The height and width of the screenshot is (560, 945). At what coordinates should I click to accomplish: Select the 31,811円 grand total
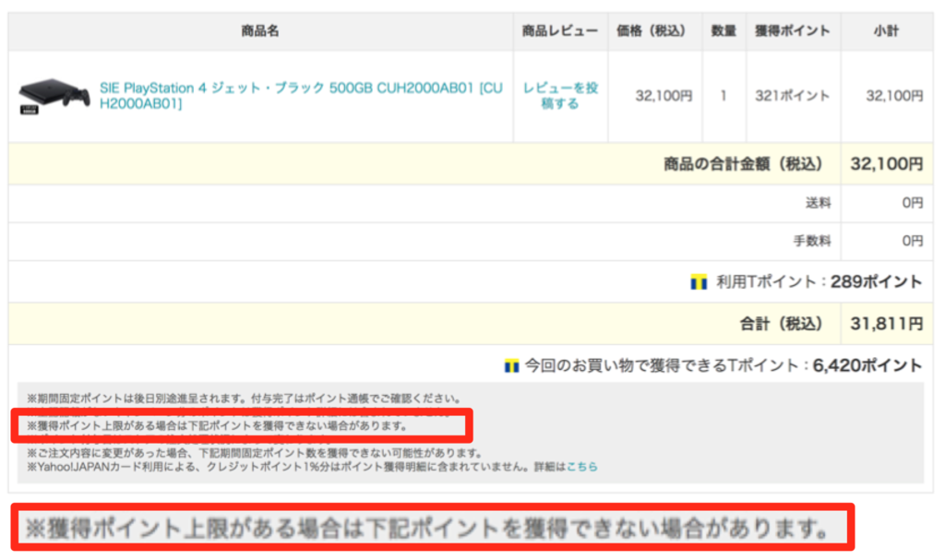[887, 325]
